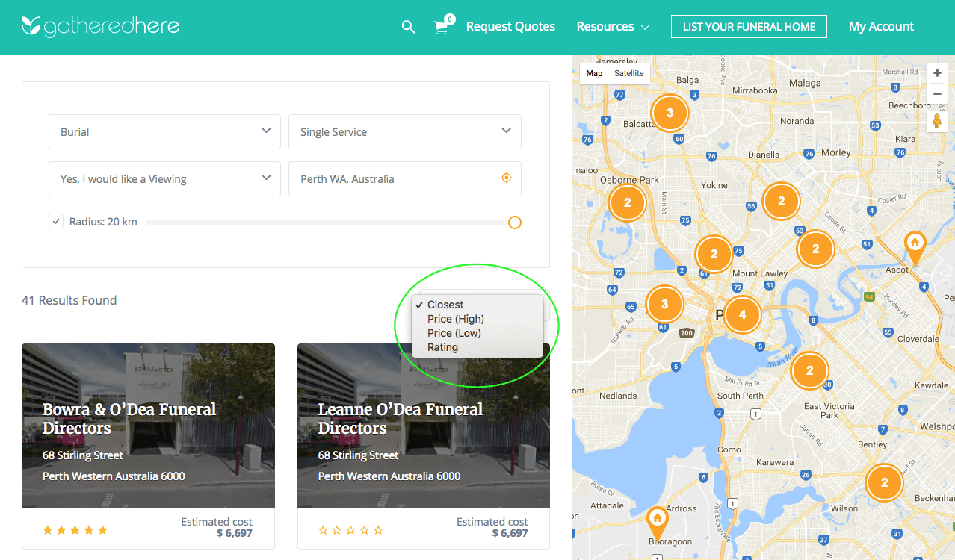Click Bowra & O'Dea estimated cost $6,697
The height and width of the screenshot is (560, 955).
click(217, 527)
